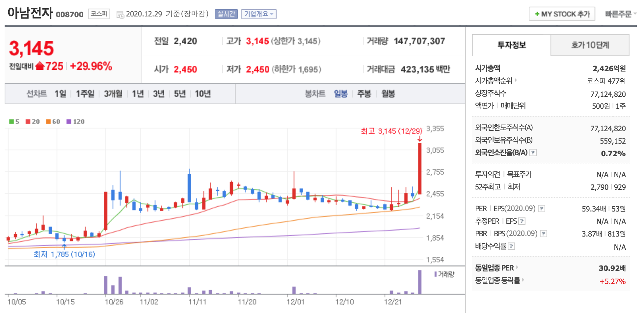
Task: Click the 최저 1,785 (10/16) chart label
Action: [x=65, y=254]
